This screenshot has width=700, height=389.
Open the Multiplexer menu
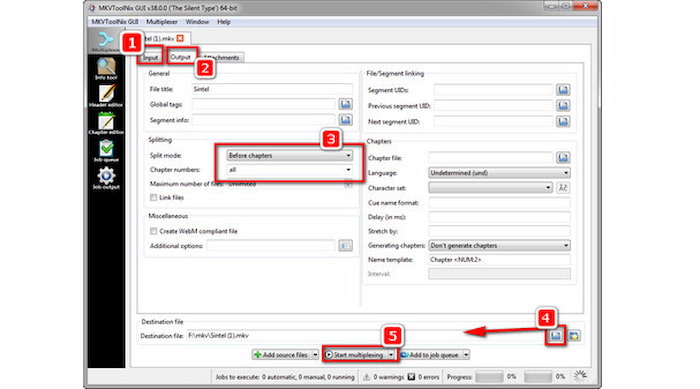pos(162,21)
